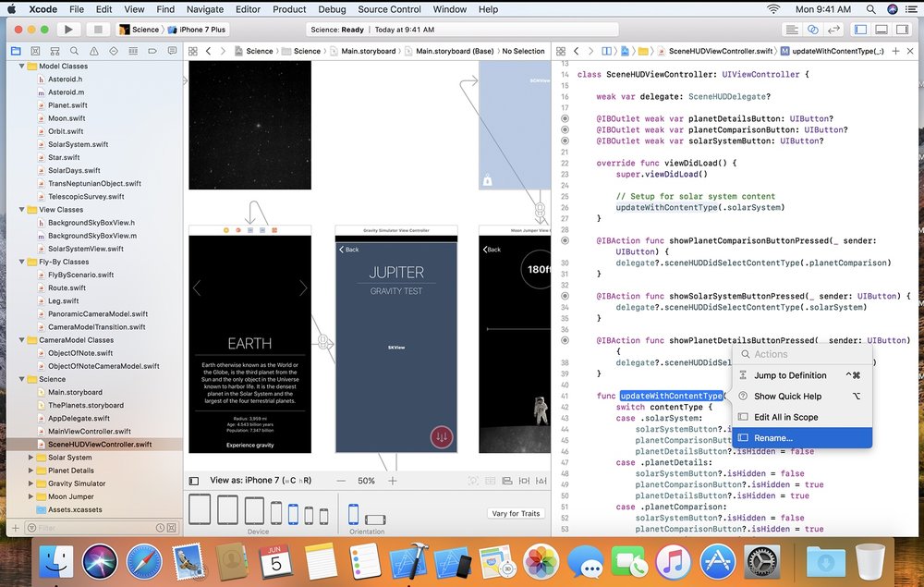Switch to the Version editor
This screenshot has height=587, width=924.
(x=833, y=30)
